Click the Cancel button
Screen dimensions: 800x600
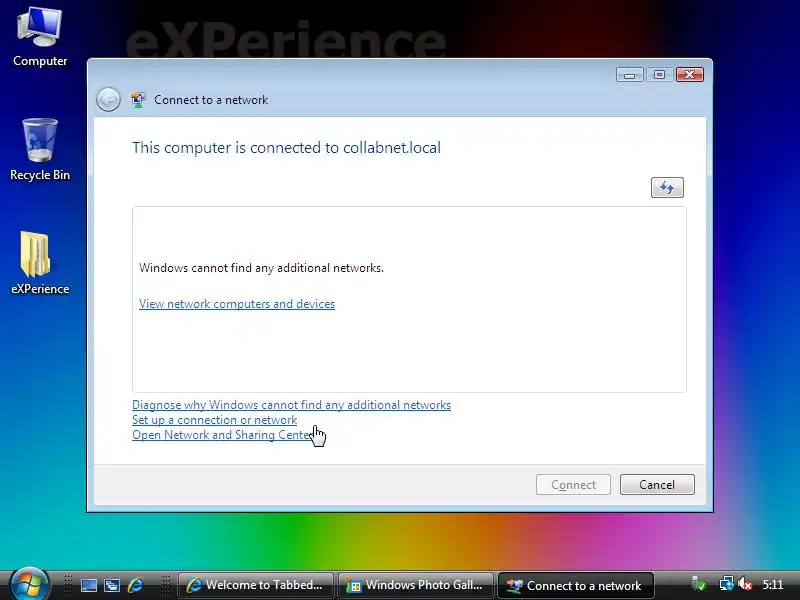pos(657,484)
